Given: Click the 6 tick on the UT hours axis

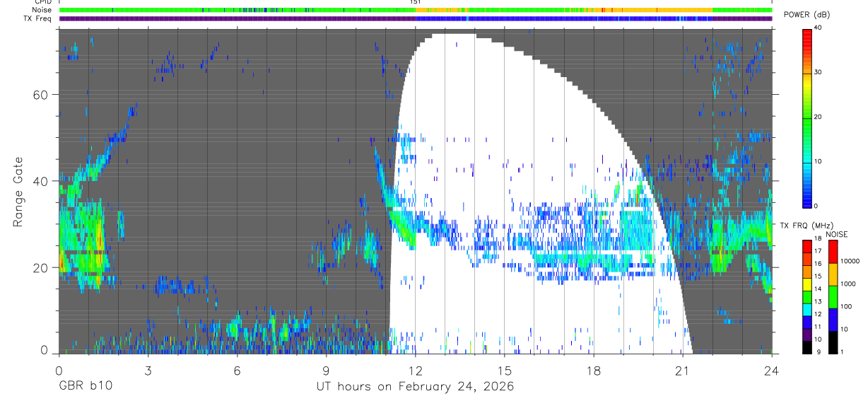Looking at the screenshot, I should pyautogui.click(x=237, y=370).
